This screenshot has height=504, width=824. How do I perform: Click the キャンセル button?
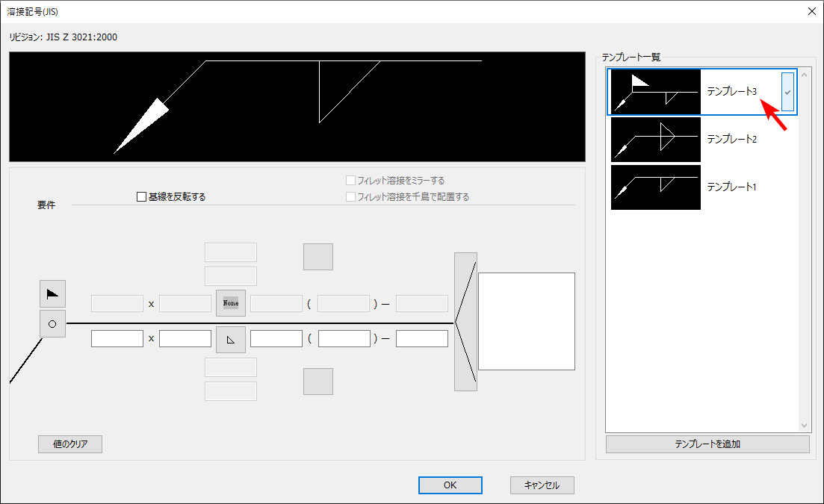point(542,485)
